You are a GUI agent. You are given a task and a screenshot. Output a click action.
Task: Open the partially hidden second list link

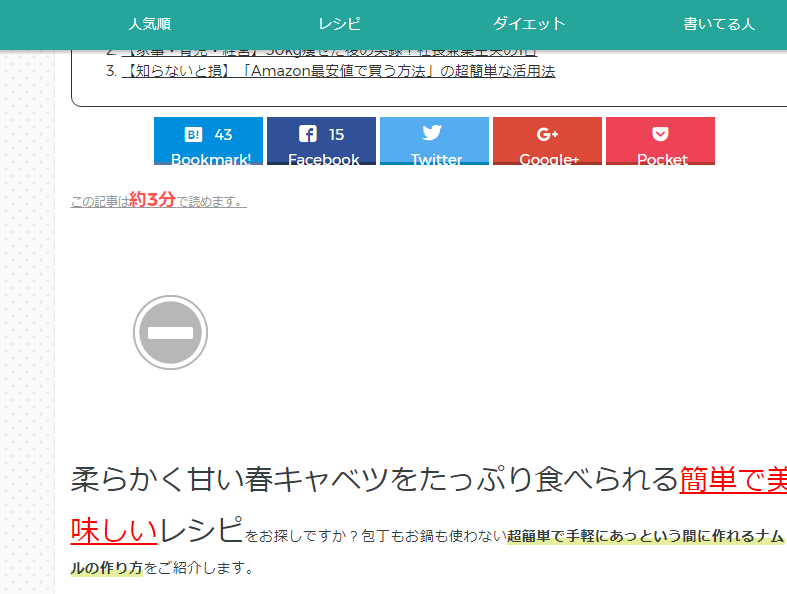click(x=329, y=52)
